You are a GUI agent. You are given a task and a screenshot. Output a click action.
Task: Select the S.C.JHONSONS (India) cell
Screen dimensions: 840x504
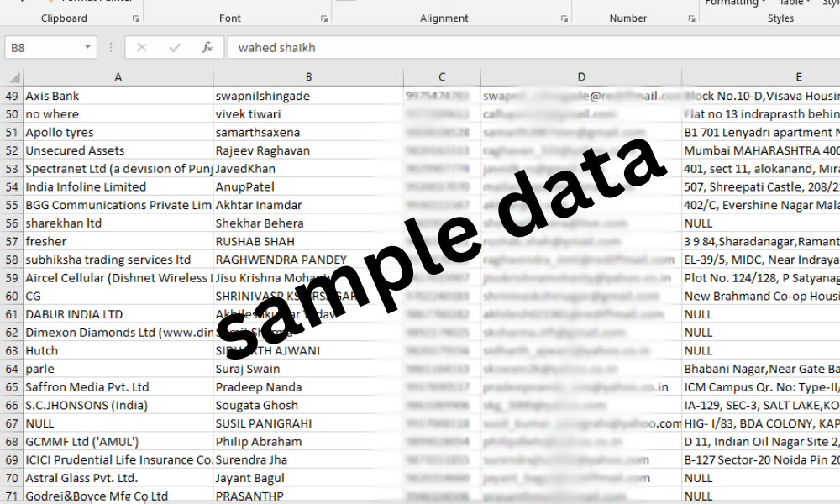[118, 406]
